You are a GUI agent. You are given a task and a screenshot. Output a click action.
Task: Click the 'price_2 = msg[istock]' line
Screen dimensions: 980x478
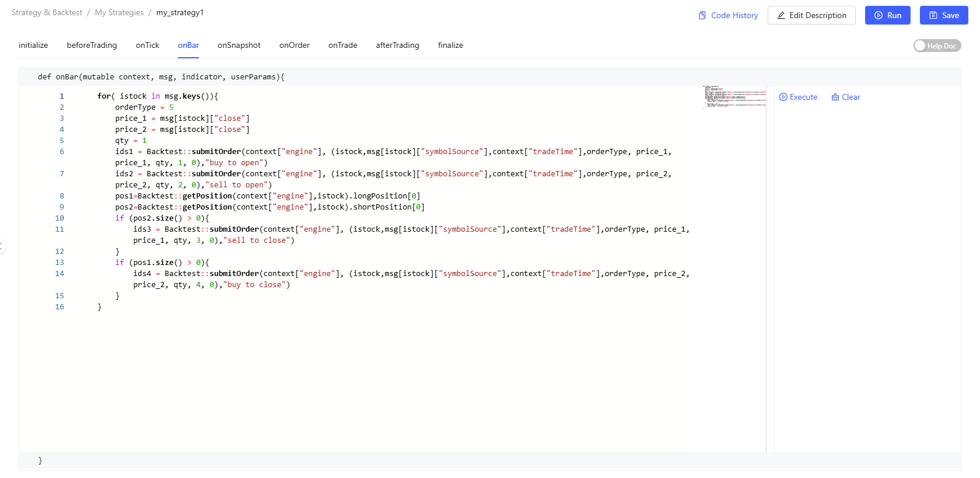coord(182,129)
